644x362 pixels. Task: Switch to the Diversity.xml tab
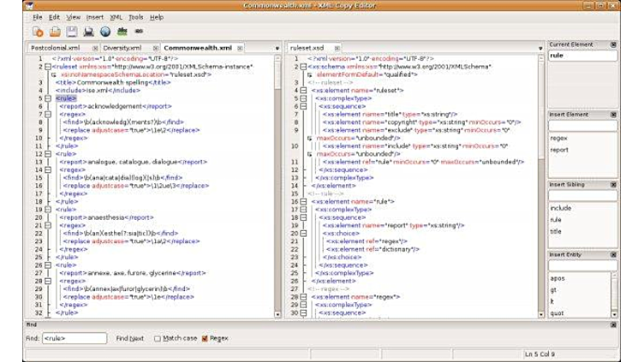[x=122, y=49]
